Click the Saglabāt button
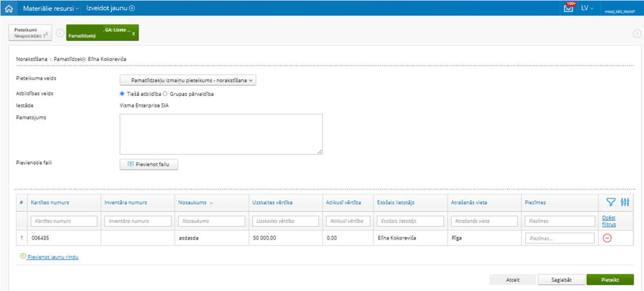This screenshot has height=291, width=644. point(561,280)
